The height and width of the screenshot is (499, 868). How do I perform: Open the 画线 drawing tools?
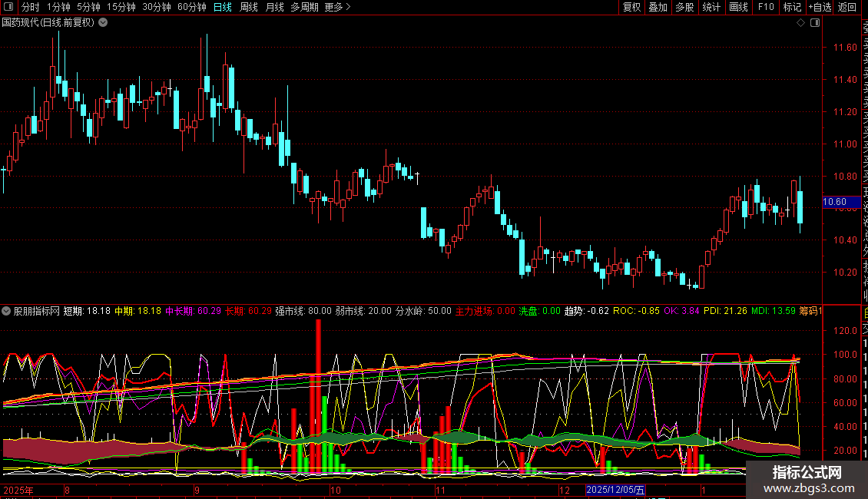coord(738,7)
